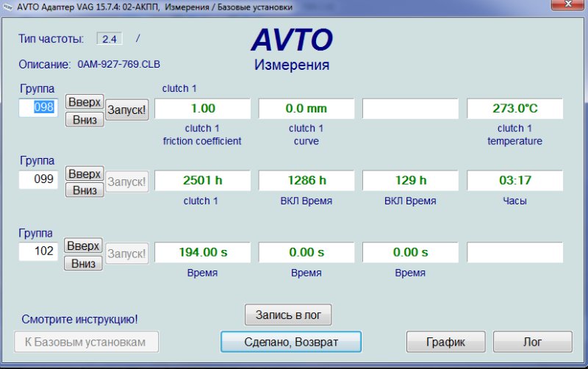Step group 102 down with Вниз

[83, 263]
